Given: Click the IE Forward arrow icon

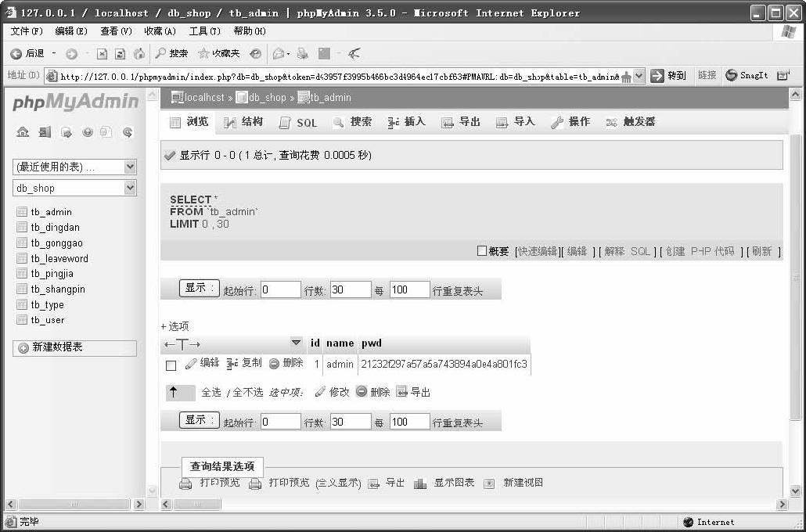Looking at the screenshot, I should 71,53.
